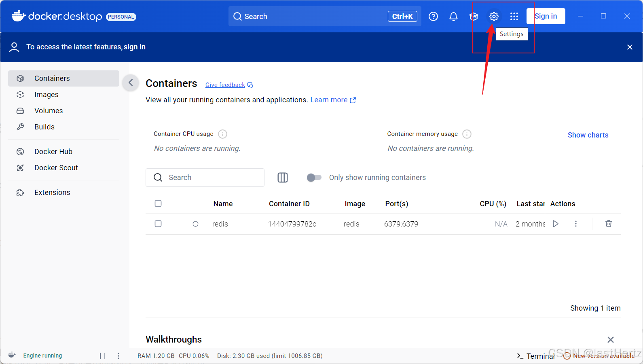This screenshot has width=643, height=364.
Task: Close the Walkthroughs section
Action: pyautogui.click(x=611, y=340)
